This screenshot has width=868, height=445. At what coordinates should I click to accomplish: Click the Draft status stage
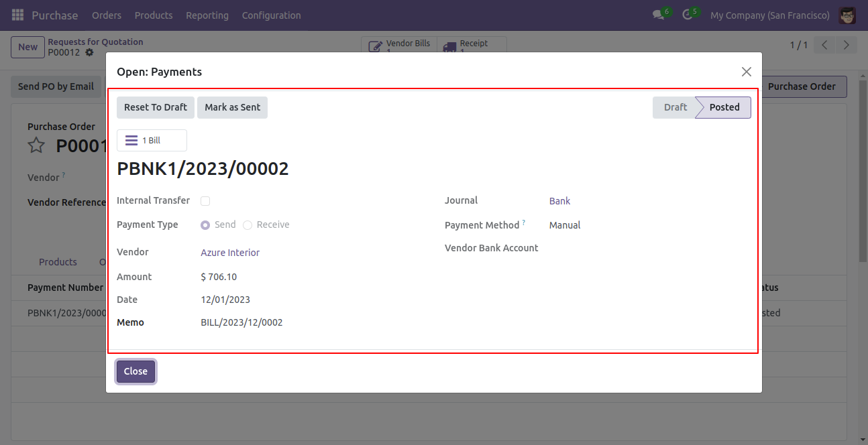(x=675, y=107)
